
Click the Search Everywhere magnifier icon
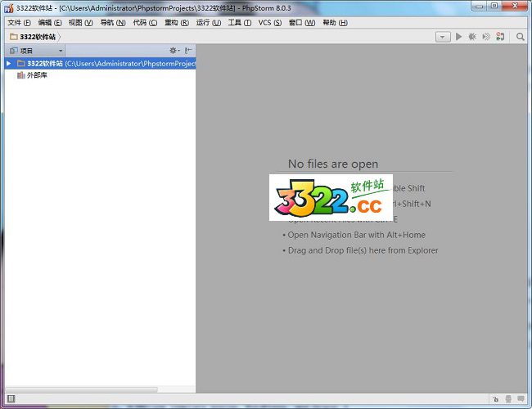521,37
